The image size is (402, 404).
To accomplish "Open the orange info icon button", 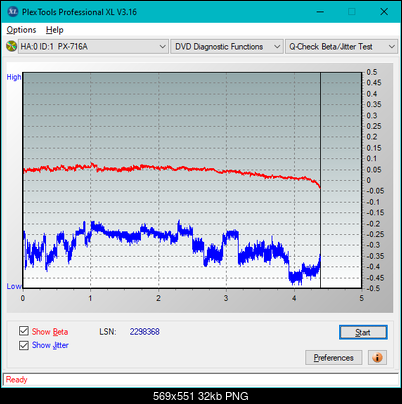I will 377,358.
